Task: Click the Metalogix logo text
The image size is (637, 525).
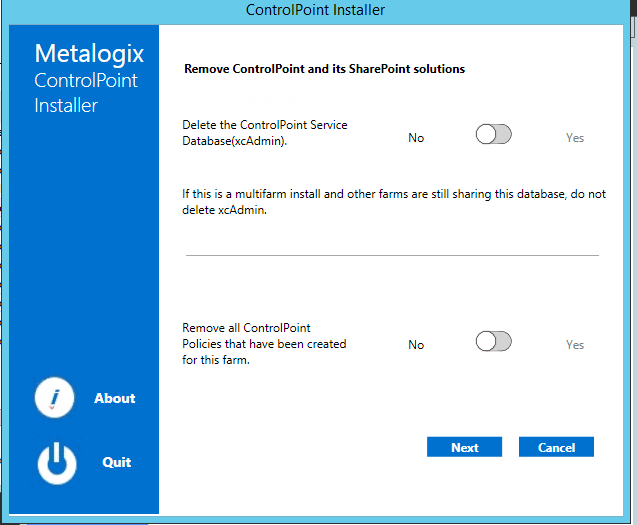Action: [x=89, y=54]
